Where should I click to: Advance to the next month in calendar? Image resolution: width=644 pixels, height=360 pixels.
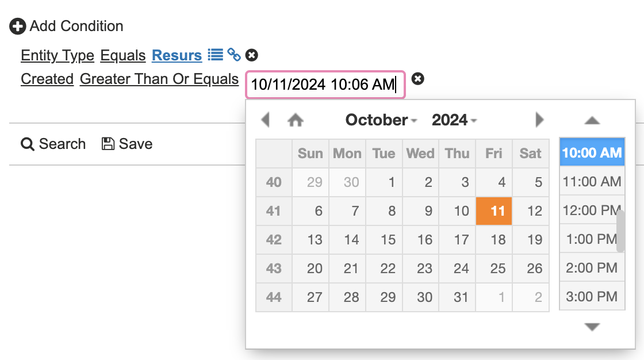pos(539,120)
